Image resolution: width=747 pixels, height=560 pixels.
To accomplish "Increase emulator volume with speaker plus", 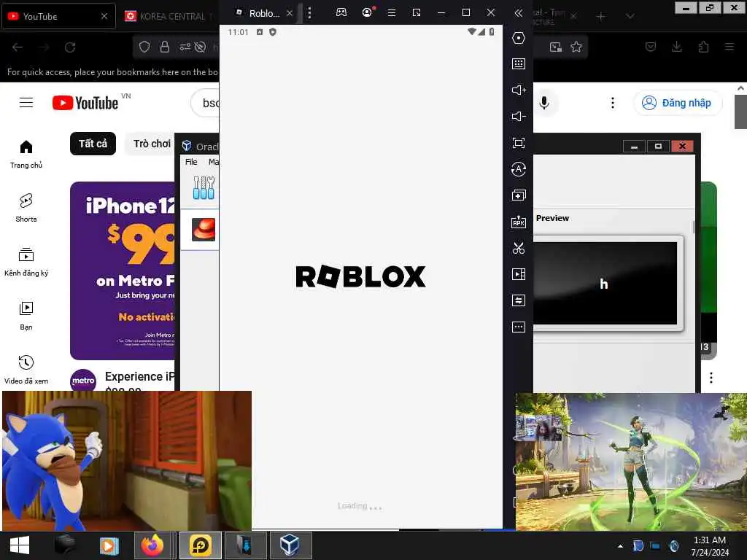I will point(519,90).
